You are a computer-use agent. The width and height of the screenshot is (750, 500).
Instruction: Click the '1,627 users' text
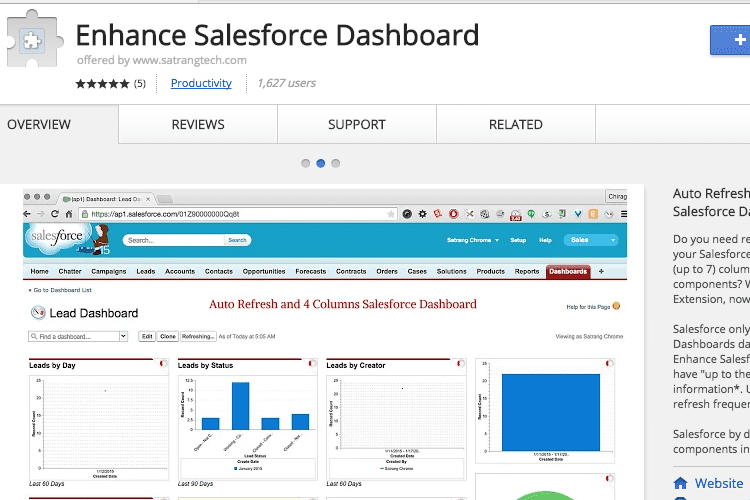pyautogui.click(x=287, y=83)
